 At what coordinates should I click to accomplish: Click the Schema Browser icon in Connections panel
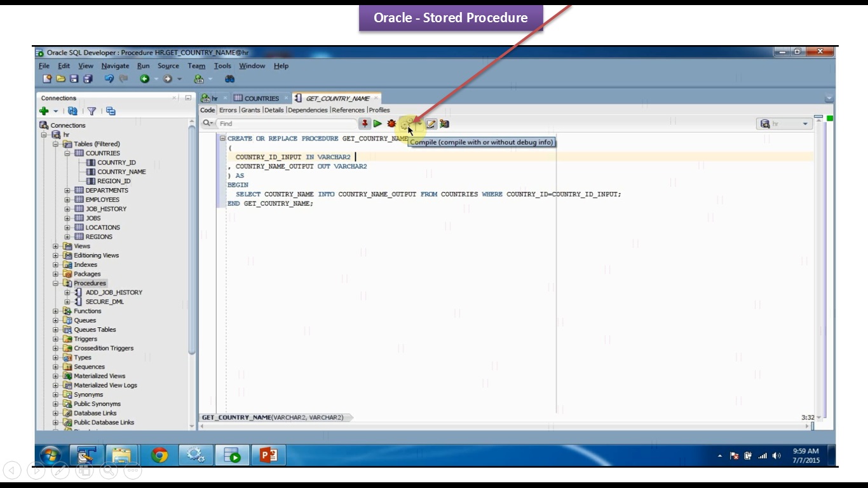tap(111, 111)
